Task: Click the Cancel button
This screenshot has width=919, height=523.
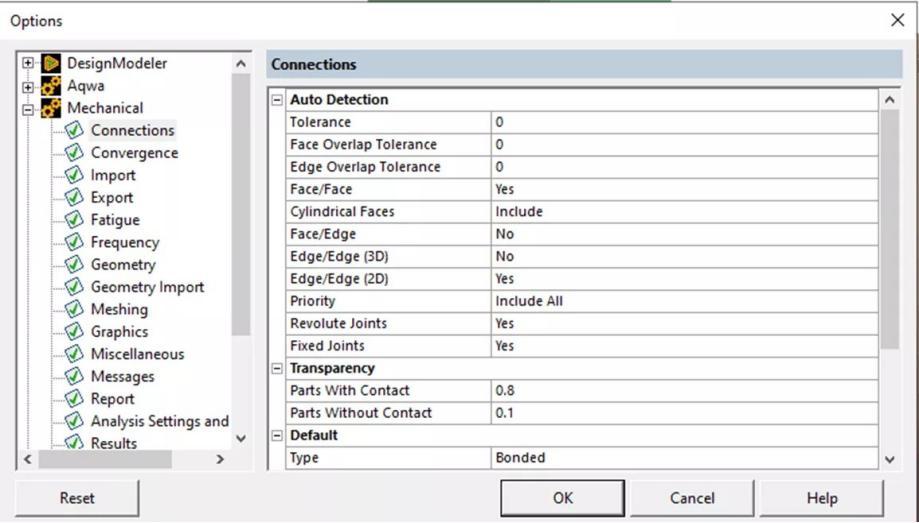Action: coord(692,498)
